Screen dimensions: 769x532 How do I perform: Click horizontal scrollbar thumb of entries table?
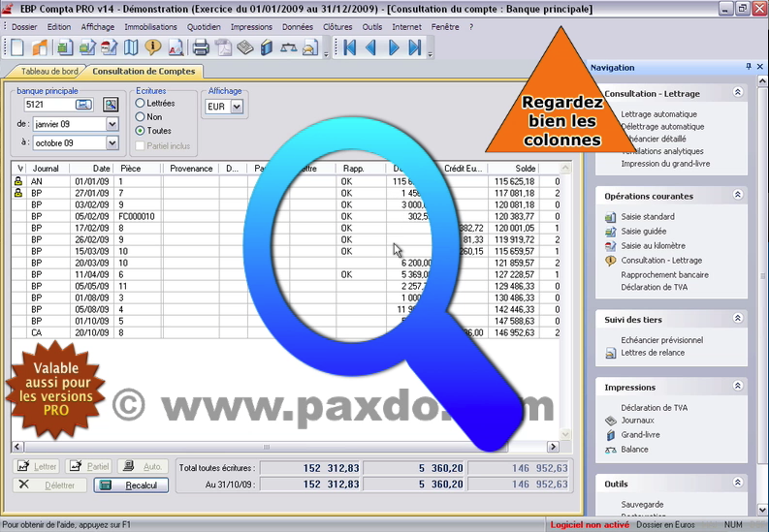pyautogui.click(x=267, y=447)
